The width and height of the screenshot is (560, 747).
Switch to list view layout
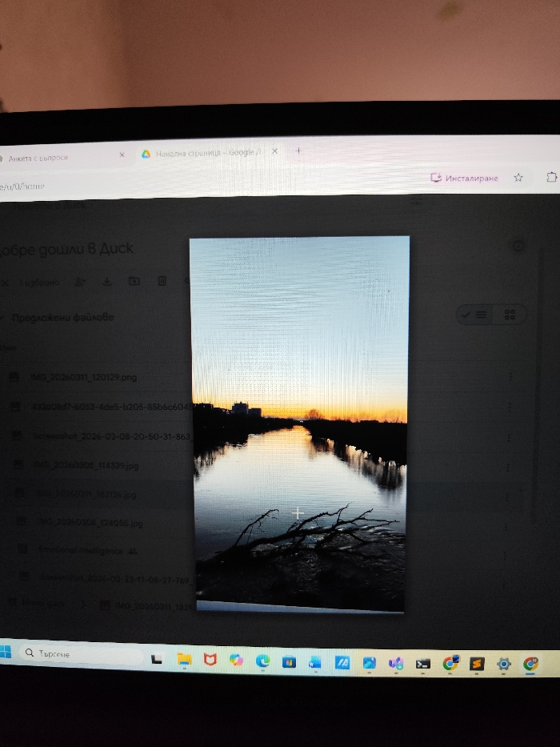point(474,315)
